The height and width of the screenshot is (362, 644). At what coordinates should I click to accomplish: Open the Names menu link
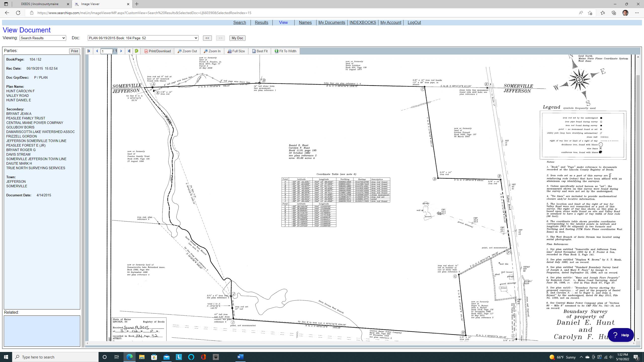point(305,22)
